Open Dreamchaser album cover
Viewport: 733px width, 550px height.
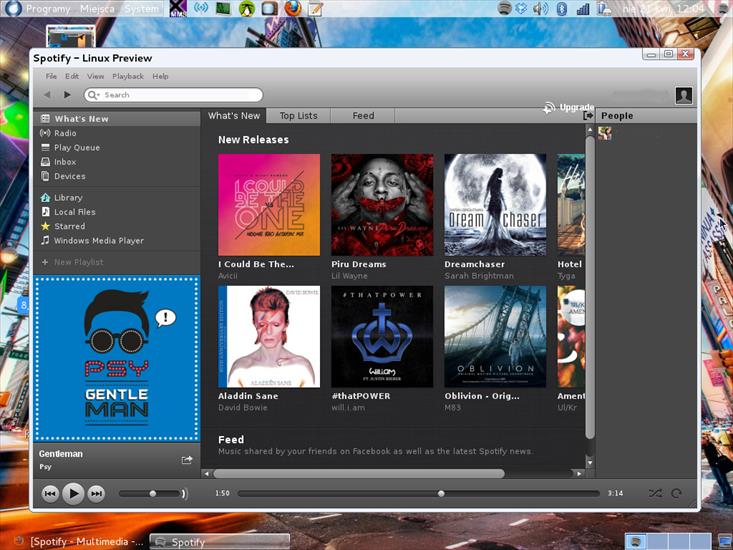click(x=495, y=205)
